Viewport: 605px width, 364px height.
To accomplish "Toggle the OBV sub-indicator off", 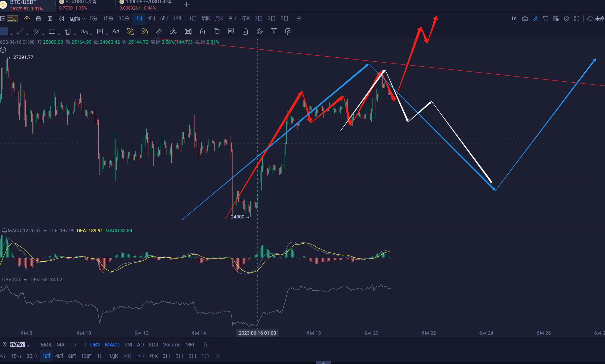I will pyautogui.click(x=95, y=345).
